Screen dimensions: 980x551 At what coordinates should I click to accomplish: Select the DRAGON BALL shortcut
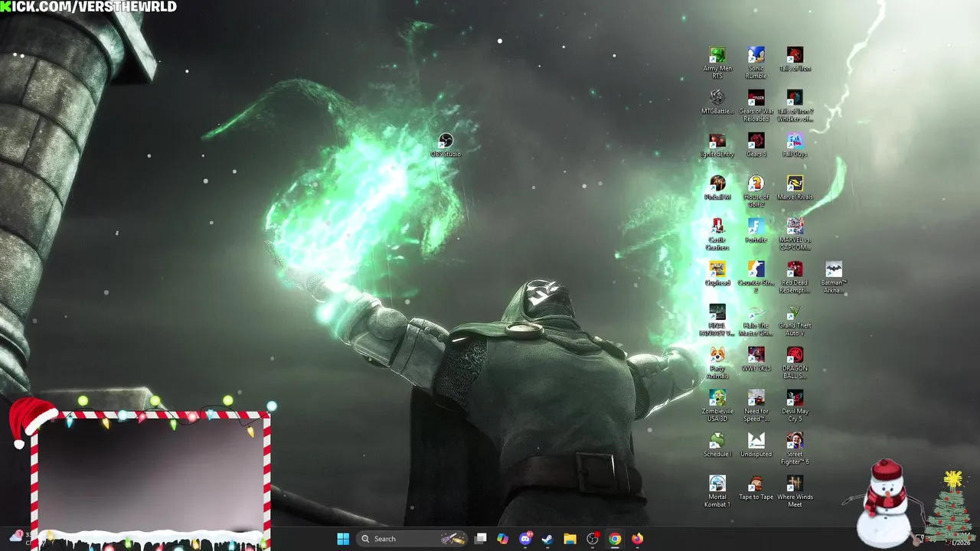795,363
